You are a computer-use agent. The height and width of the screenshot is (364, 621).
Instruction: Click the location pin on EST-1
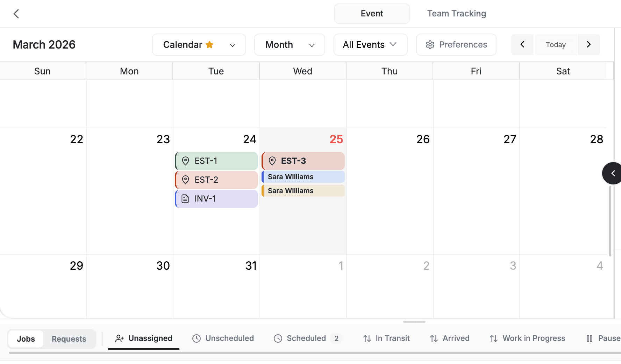[x=185, y=161]
